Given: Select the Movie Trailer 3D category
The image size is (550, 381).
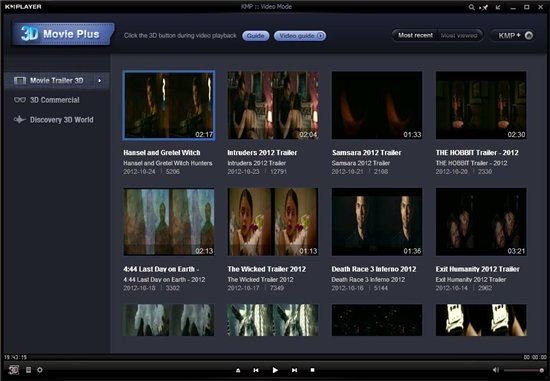Looking at the screenshot, I should click(x=56, y=80).
